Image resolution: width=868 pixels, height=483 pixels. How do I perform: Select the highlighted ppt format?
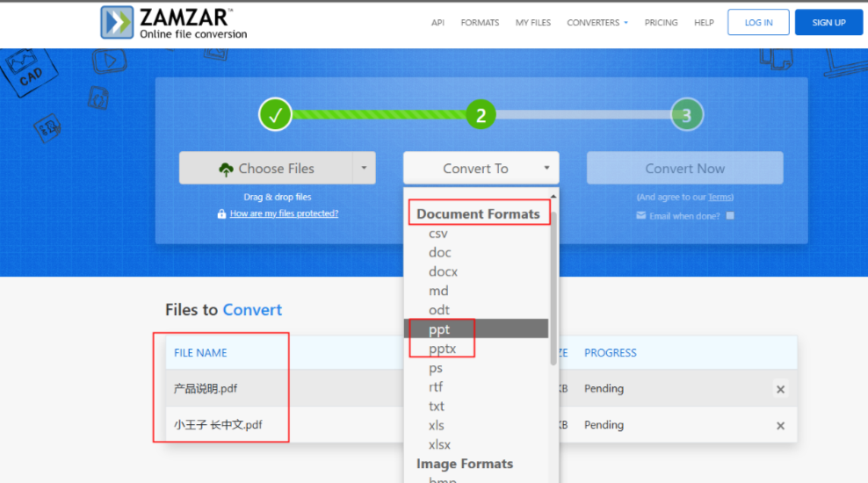coord(477,329)
